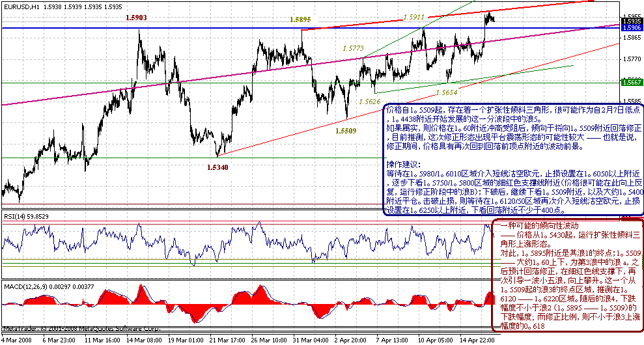Click the 21 Mar 17:00 time label
This screenshot has width=644, height=345.
228,340
